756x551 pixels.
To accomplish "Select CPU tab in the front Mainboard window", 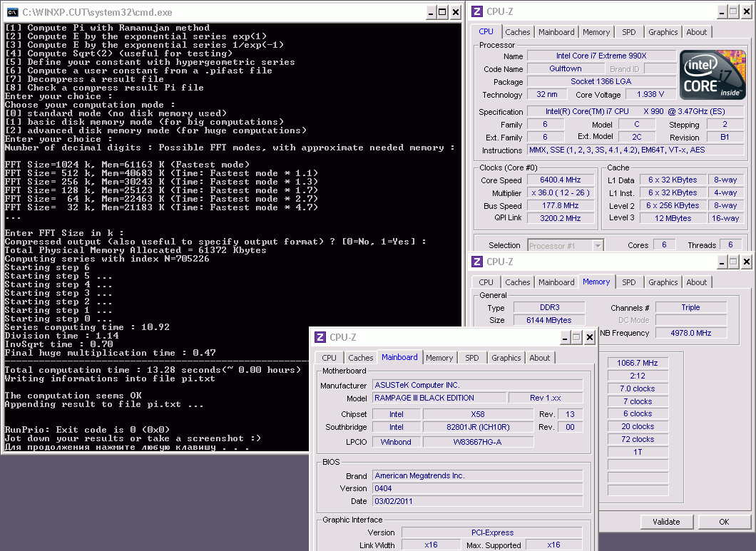I will tap(330, 358).
